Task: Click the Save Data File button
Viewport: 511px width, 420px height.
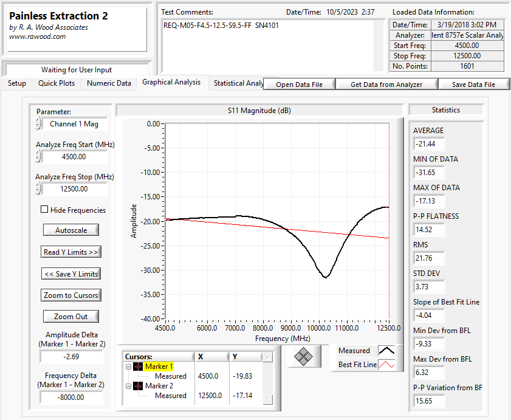Action: [473, 84]
